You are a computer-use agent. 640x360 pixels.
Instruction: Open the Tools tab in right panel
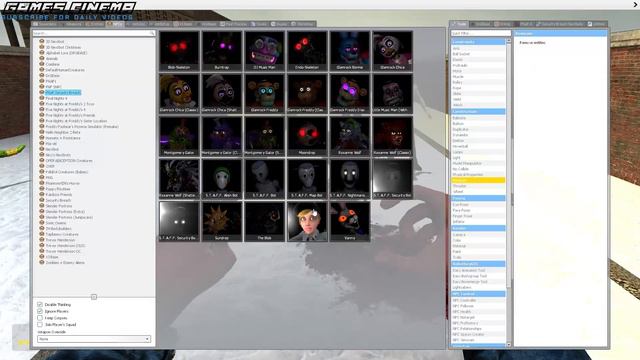pos(459,24)
